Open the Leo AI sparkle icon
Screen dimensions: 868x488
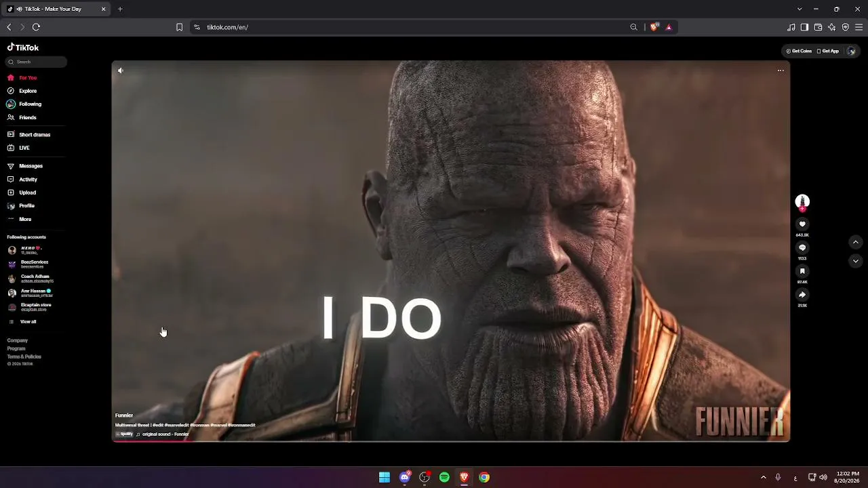[832, 27]
